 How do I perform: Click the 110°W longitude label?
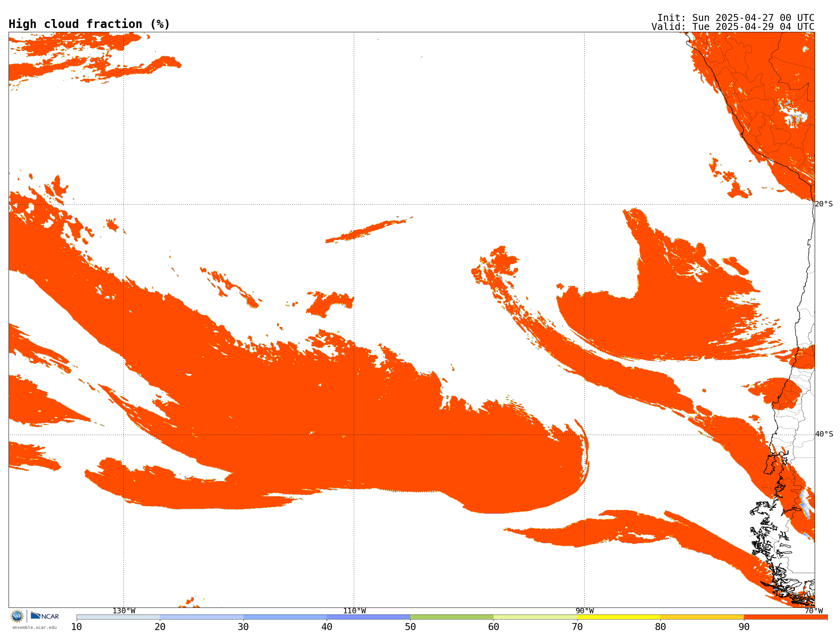point(354,611)
